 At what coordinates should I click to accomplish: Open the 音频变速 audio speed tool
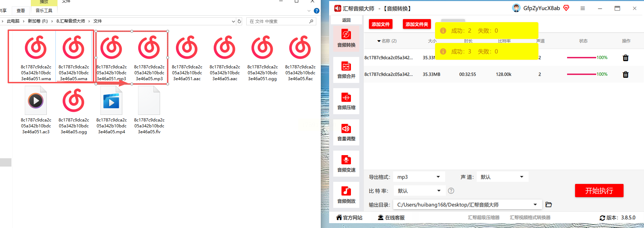(346, 163)
